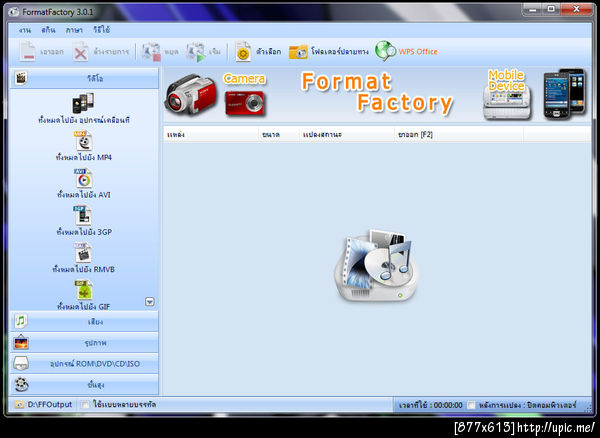Screen dimensions: 600x438
Task: Click the smartphones banner image
Action: [x=565, y=94]
